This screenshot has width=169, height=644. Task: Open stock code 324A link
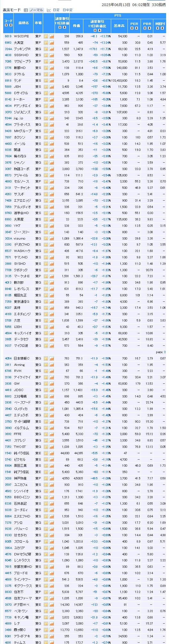click(8, 49)
